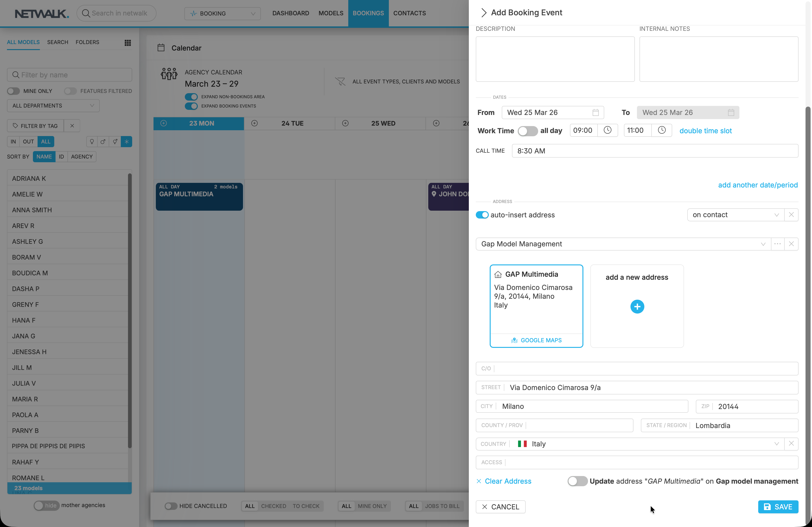
Task: Open three-dots menu for Gap Model Management
Action: coord(777,244)
